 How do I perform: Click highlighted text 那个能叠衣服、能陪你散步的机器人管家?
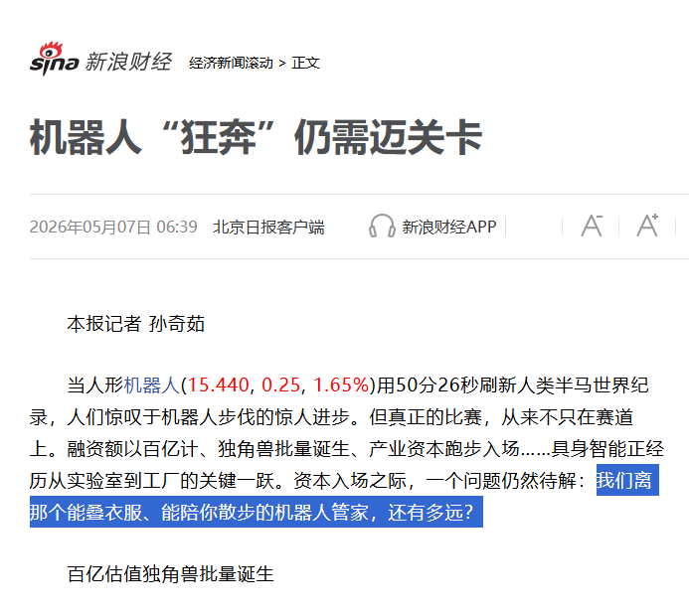(200, 512)
